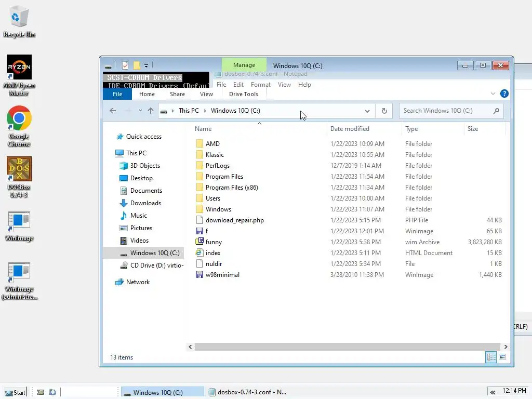Viewport: 532px width, 399px height.
Task: Open Google Chrome desktop shortcut
Action: pyautogui.click(x=19, y=126)
